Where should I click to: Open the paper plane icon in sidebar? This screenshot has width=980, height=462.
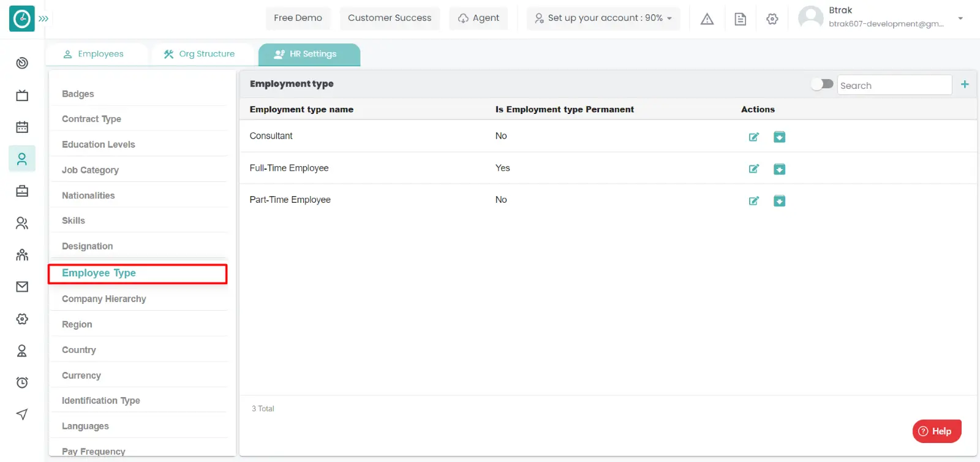(x=22, y=414)
